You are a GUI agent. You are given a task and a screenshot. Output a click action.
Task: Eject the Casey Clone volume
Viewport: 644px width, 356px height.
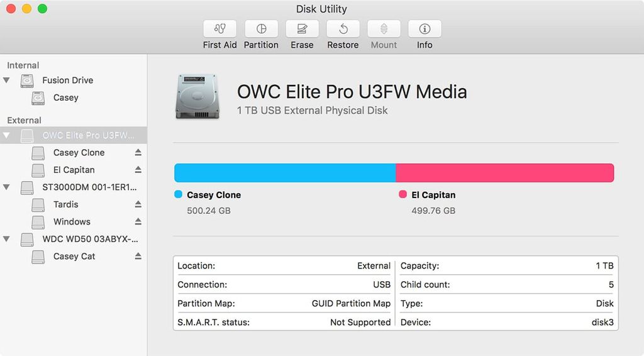coord(138,152)
